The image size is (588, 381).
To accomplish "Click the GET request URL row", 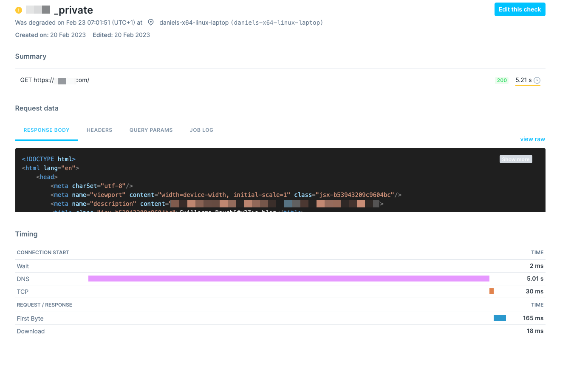I will click(280, 80).
